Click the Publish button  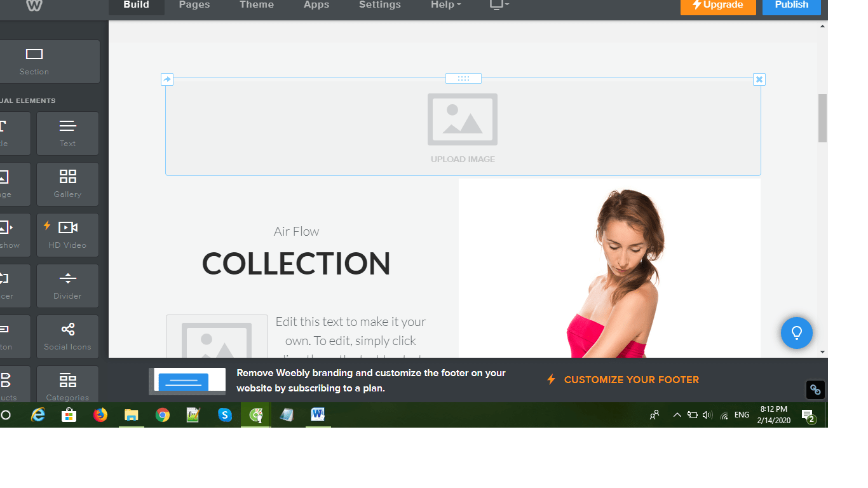[791, 5]
